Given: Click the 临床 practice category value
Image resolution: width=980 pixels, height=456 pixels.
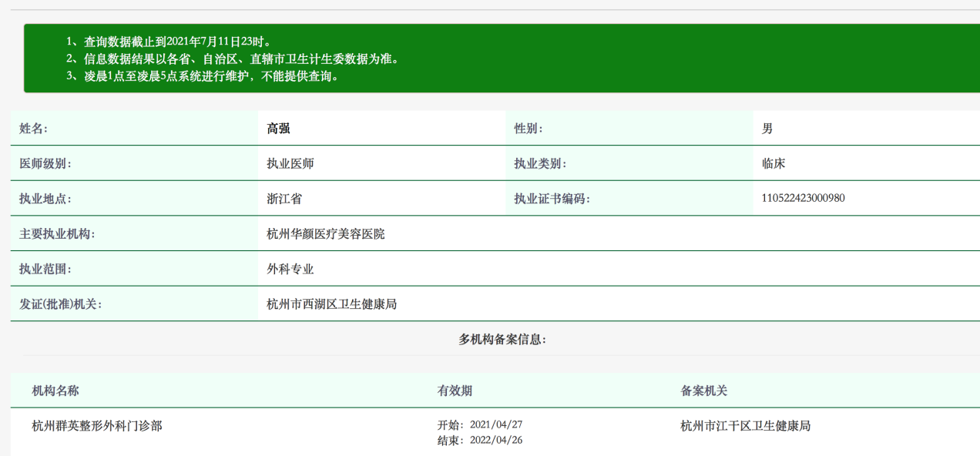Looking at the screenshot, I should click(x=774, y=163).
